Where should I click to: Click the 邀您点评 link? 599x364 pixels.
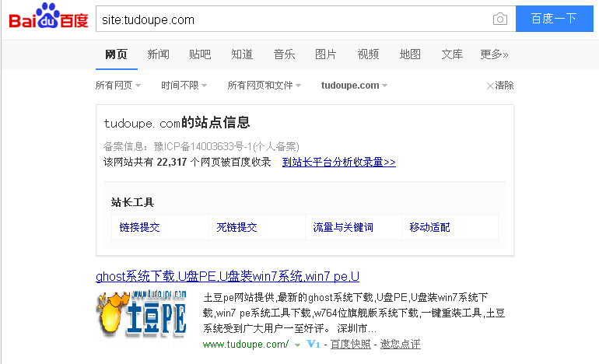[400, 344]
